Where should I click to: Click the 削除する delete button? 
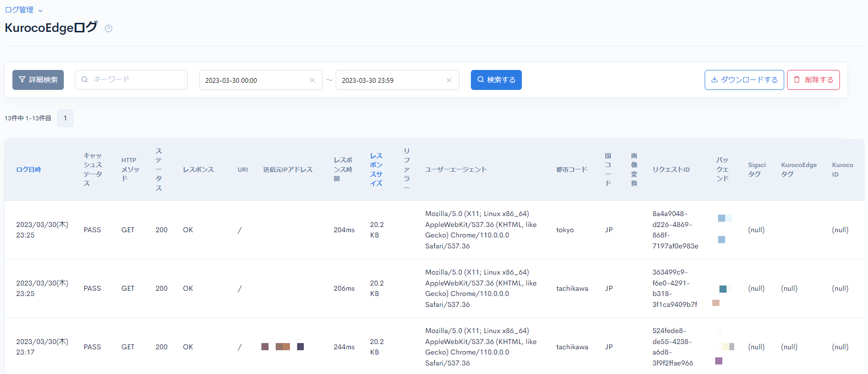813,80
